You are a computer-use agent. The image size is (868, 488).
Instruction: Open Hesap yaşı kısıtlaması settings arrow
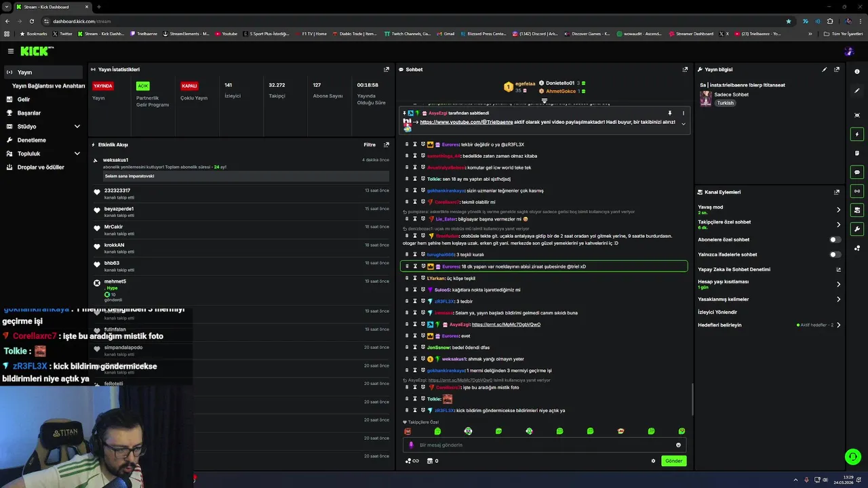click(838, 284)
